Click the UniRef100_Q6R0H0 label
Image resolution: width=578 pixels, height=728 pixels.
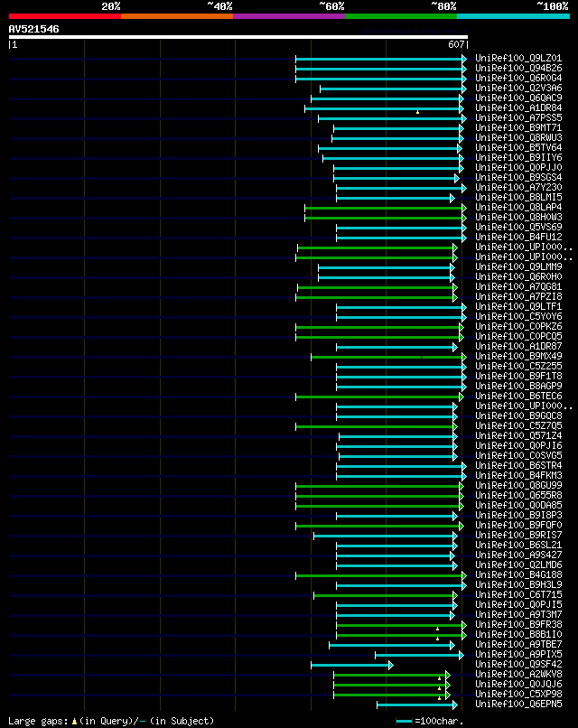pos(518,276)
